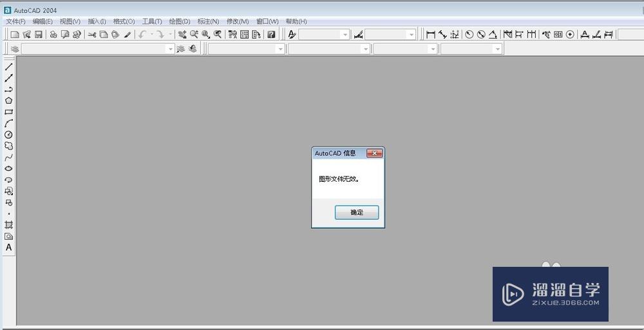Click the Dimension Edit icon
This screenshot has height=330, width=644.
(585, 35)
